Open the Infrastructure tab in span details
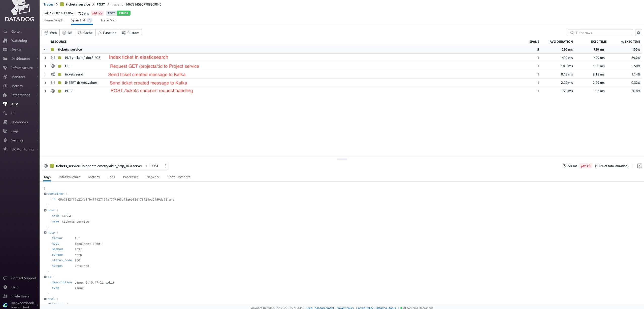 (69, 177)
